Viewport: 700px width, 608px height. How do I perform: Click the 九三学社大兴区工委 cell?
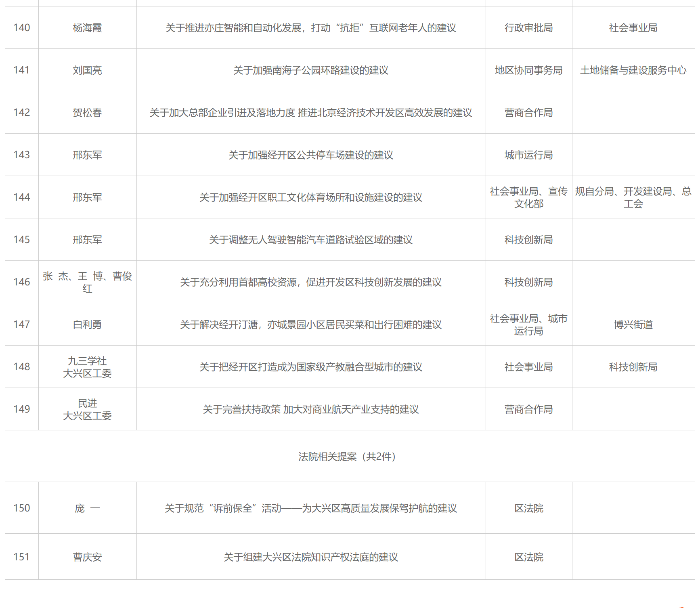[x=87, y=367]
